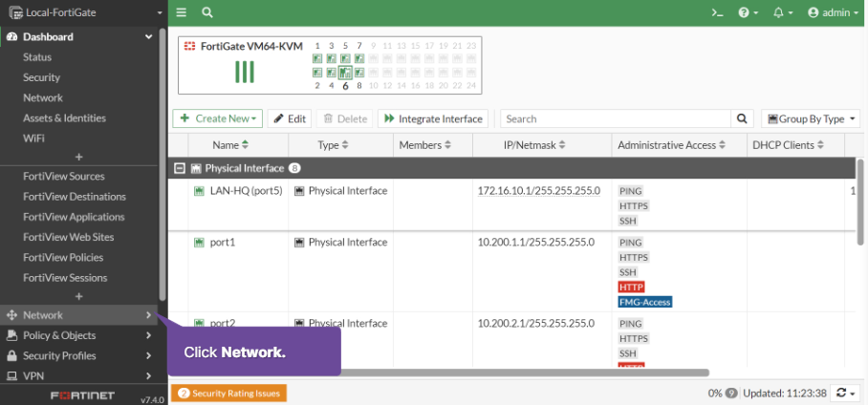Open the top bar search icon
The width and height of the screenshot is (868, 405).
[207, 12]
